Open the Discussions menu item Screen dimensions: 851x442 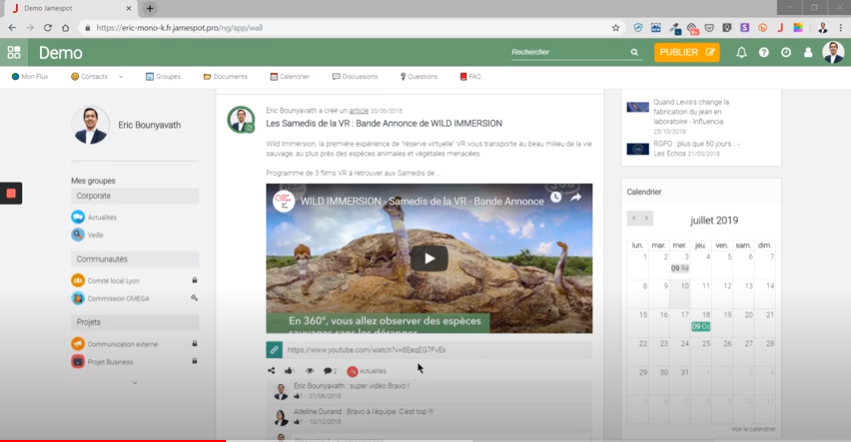355,77
